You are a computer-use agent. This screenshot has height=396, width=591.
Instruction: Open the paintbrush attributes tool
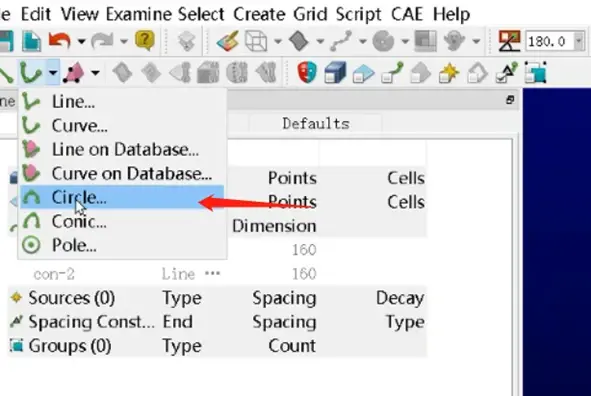[228, 41]
